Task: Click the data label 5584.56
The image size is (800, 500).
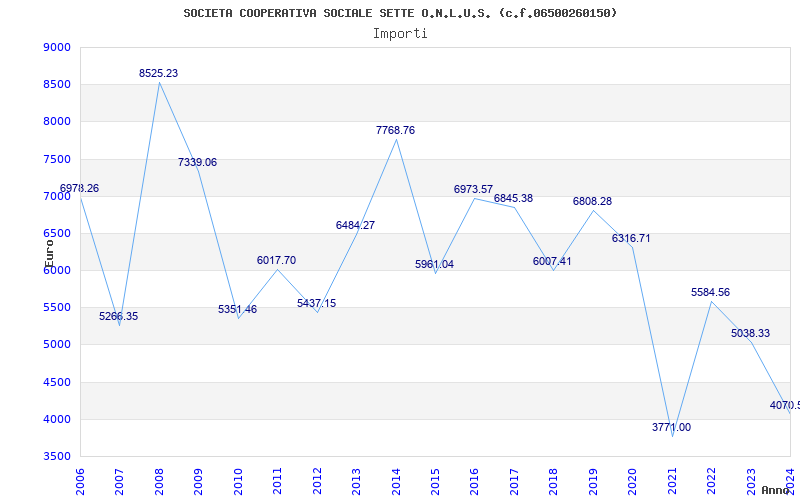Action: coord(711,292)
